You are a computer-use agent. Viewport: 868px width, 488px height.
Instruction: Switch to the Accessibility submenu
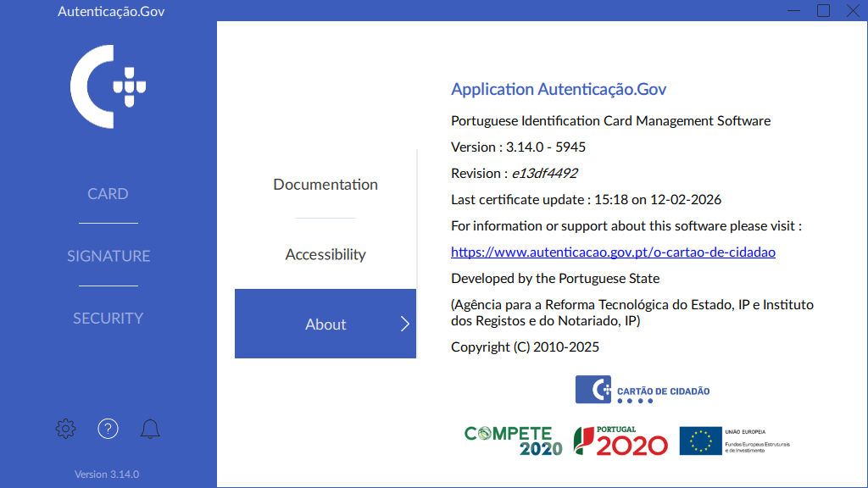pos(325,254)
